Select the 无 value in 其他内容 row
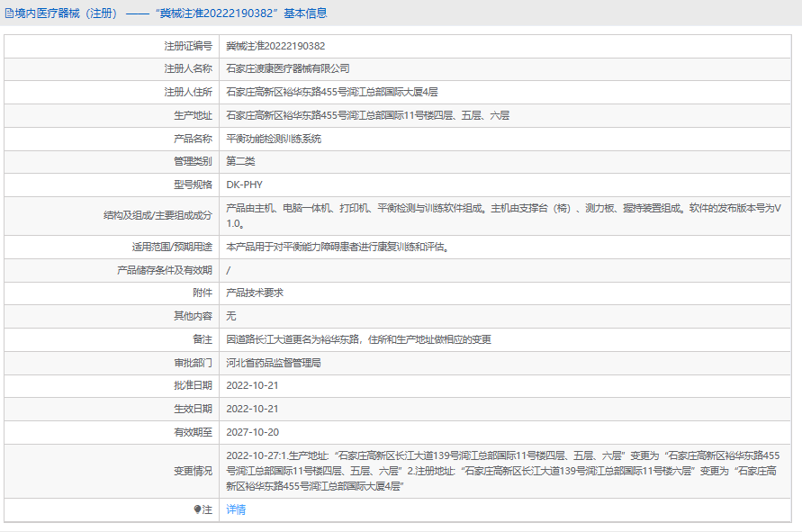The width and height of the screenshot is (802, 532). coord(231,316)
